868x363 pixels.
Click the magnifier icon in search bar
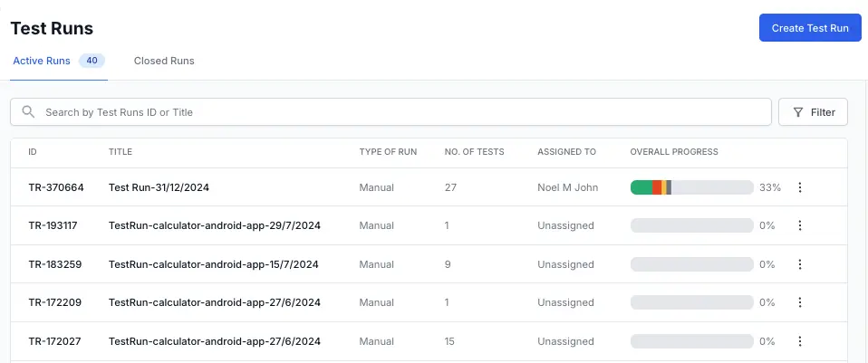[29, 112]
